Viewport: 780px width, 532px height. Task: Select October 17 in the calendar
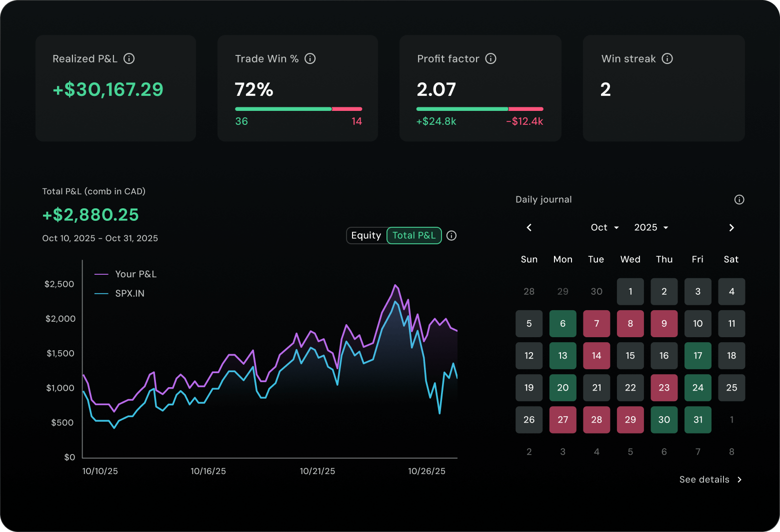(697, 356)
